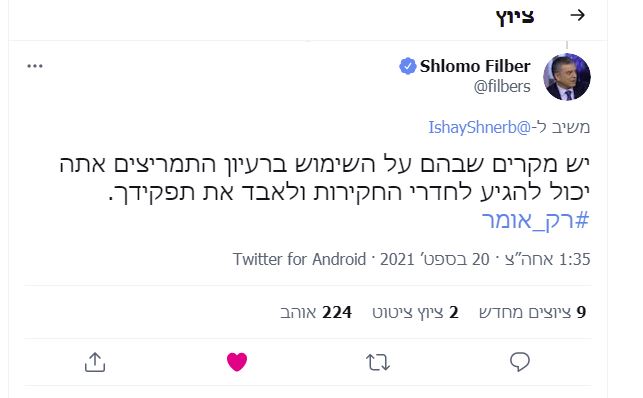This screenshot has width=643, height=398.
Task: View the 9 retweets list
Action: [x=532, y=312]
